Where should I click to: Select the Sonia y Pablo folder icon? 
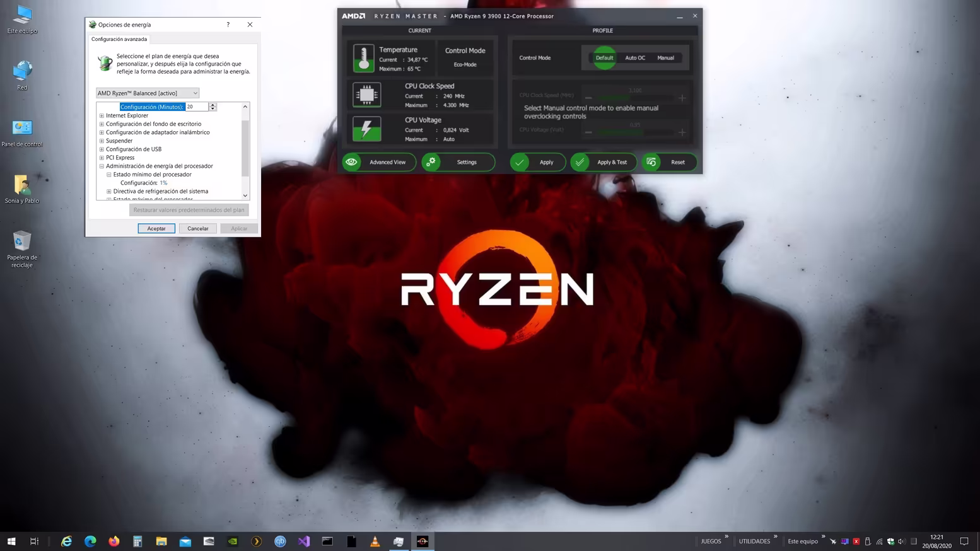coord(22,189)
